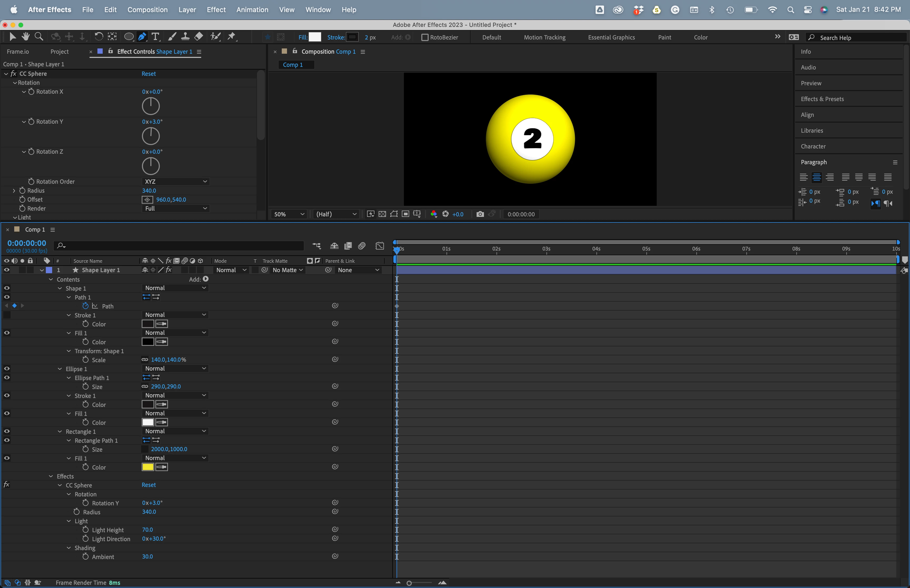Open the Motion Tracking workspace
The height and width of the screenshot is (588, 910).
coord(544,37)
